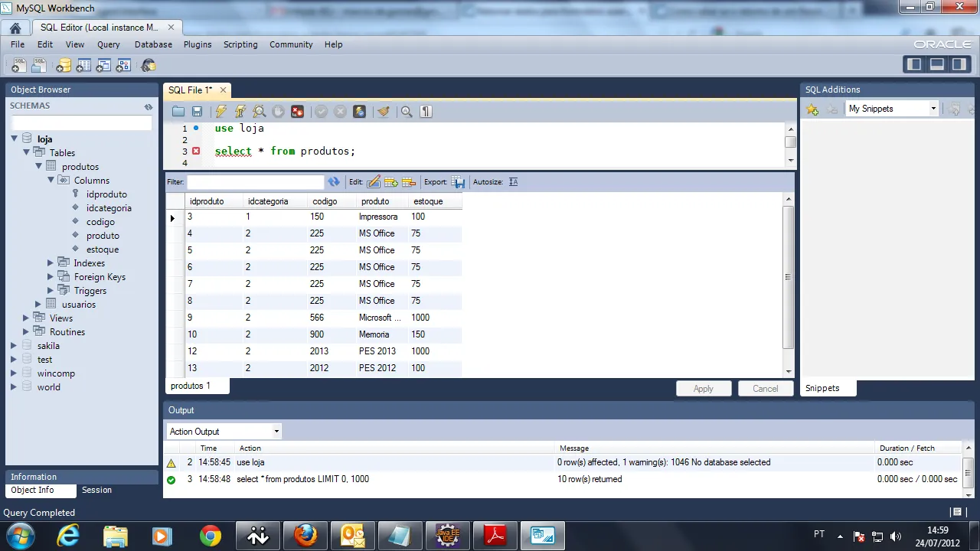Execute statement under cursor icon

click(240, 112)
